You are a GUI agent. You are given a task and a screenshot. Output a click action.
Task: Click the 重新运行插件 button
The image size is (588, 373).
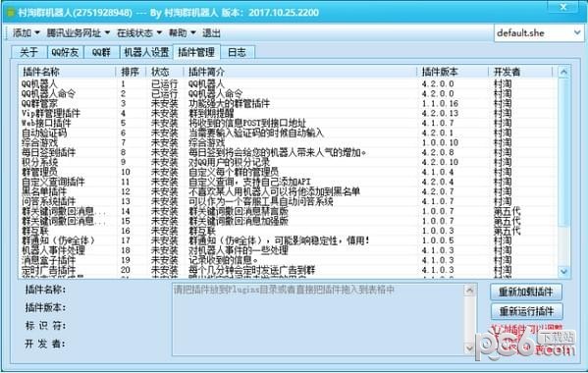pos(526,311)
